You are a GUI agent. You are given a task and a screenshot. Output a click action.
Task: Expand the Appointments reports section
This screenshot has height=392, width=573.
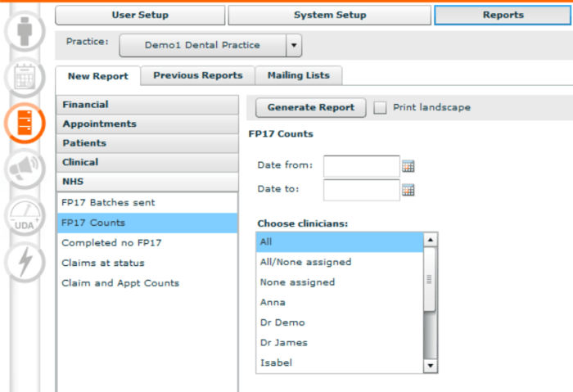point(147,124)
